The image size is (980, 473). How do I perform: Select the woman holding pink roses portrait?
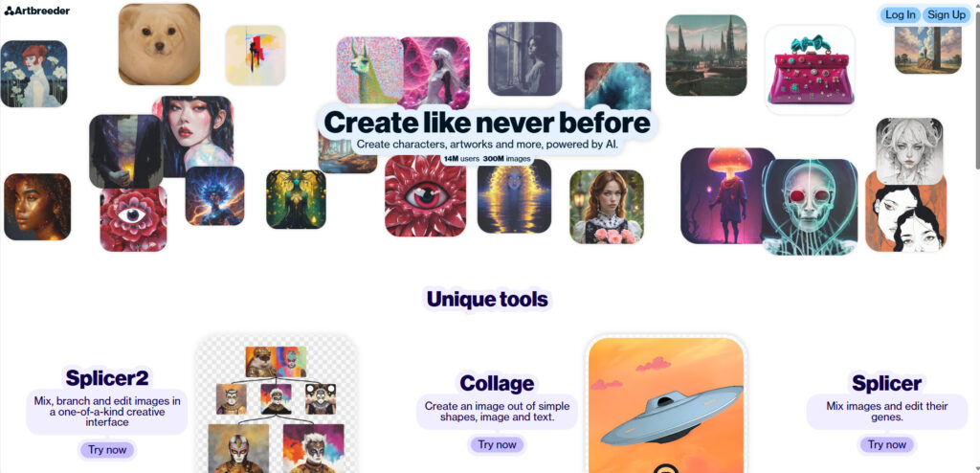point(606,207)
